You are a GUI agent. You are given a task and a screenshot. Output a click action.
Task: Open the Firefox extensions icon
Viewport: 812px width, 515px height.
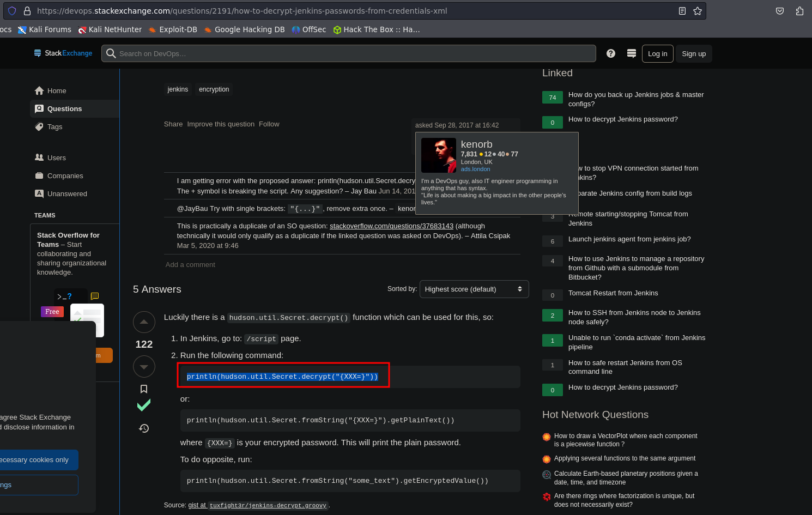[799, 11]
